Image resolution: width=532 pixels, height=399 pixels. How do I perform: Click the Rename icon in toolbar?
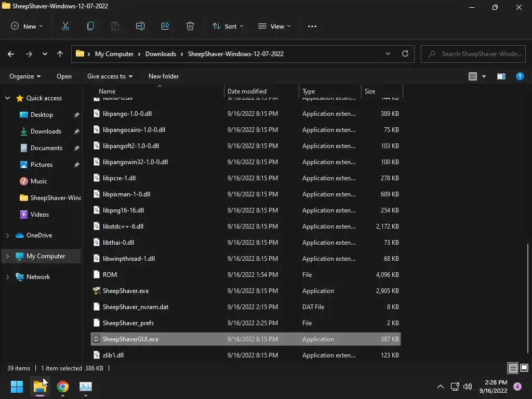click(140, 26)
